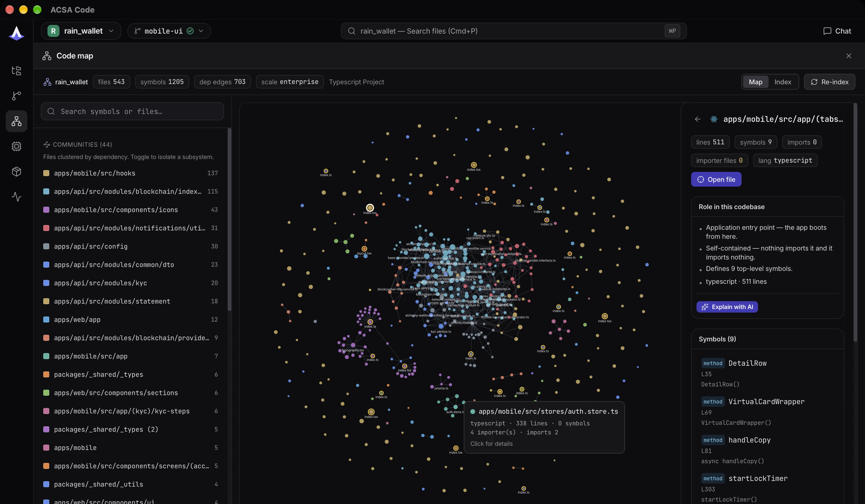This screenshot has height=504, width=865.
Task: Click Explain with AI button
Action: coord(727,307)
